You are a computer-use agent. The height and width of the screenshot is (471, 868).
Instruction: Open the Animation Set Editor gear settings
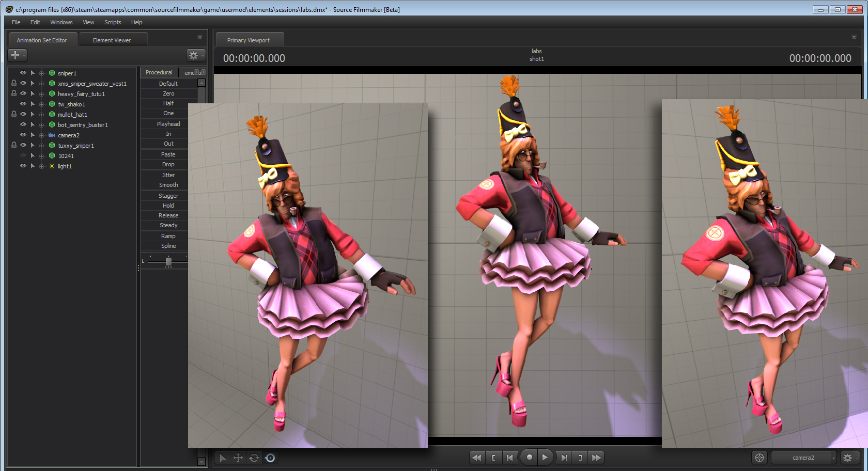tap(195, 55)
